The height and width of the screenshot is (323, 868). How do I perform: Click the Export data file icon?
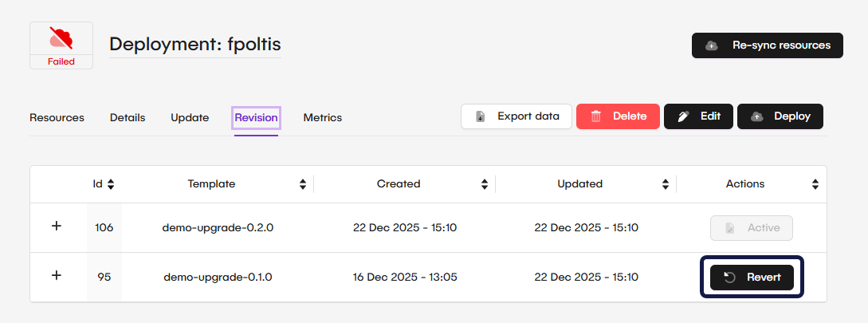point(481,116)
